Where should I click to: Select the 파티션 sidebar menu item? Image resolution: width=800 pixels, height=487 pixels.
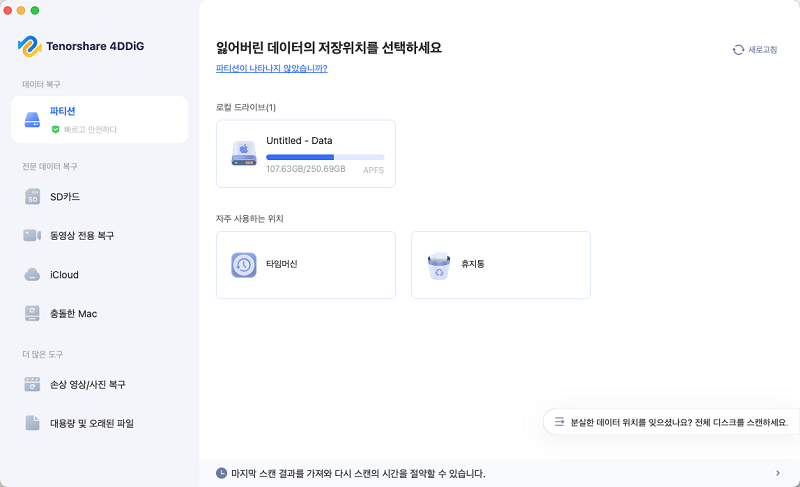pyautogui.click(x=99, y=120)
